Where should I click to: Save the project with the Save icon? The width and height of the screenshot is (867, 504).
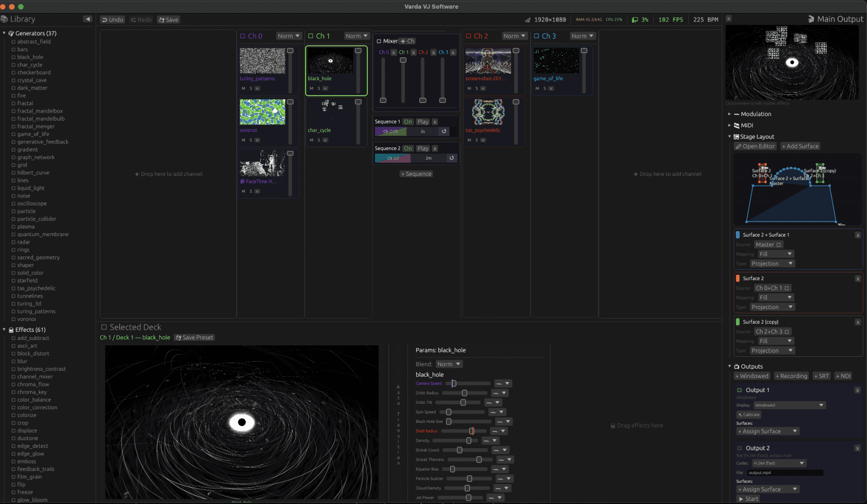(169, 19)
